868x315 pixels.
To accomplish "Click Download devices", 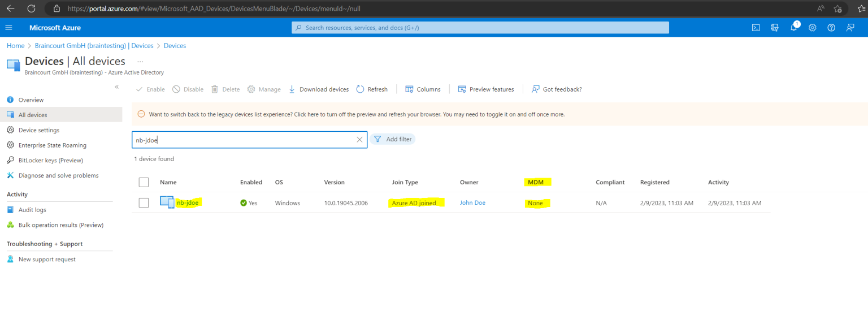I will (318, 89).
